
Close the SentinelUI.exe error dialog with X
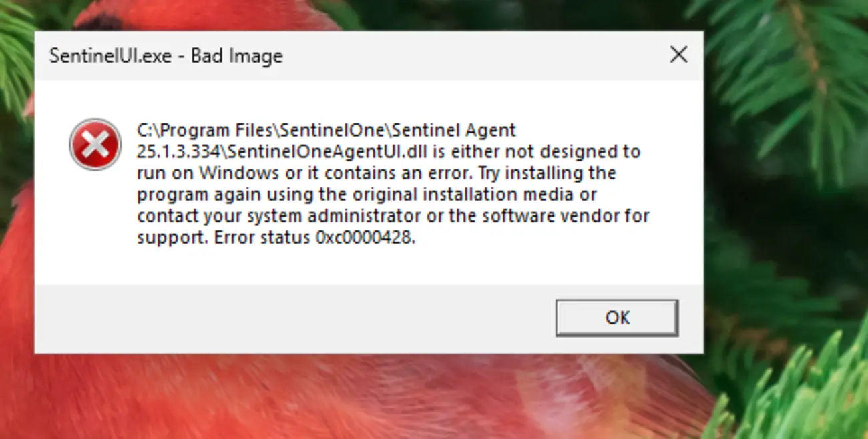point(678,55)
